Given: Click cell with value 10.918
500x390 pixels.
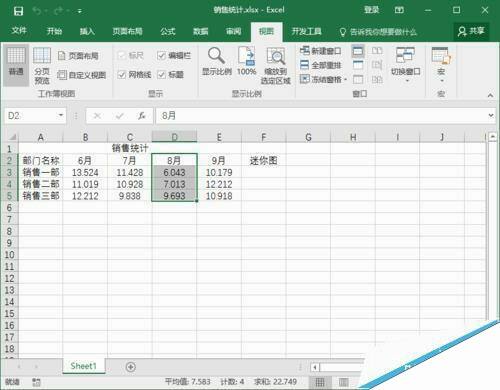Looking at the screenshot, I should (219, 196).
